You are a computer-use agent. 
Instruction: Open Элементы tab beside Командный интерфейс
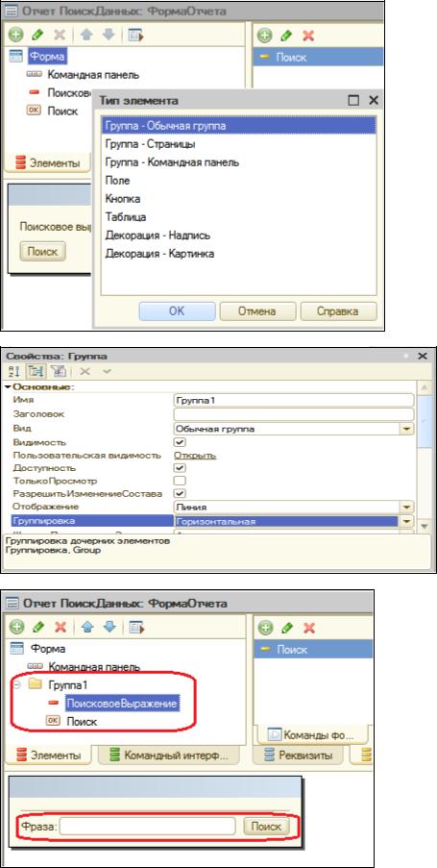click(48, 756)
